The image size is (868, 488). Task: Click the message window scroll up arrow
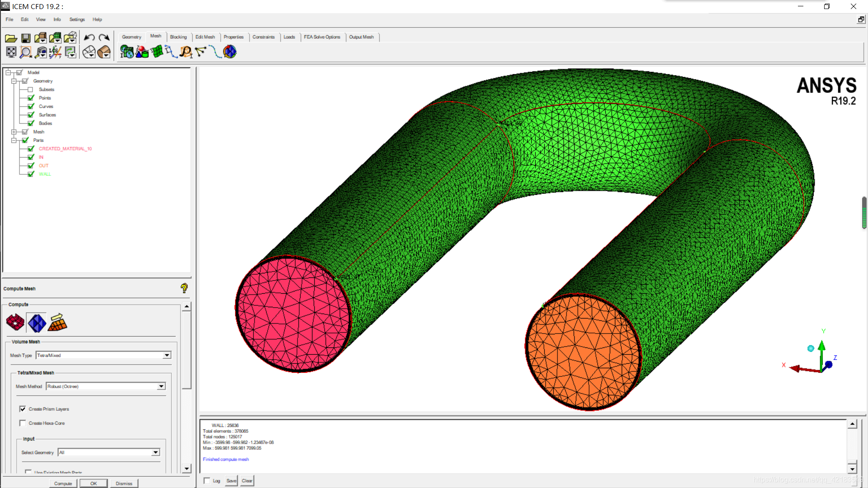click(x=852, y=424)
